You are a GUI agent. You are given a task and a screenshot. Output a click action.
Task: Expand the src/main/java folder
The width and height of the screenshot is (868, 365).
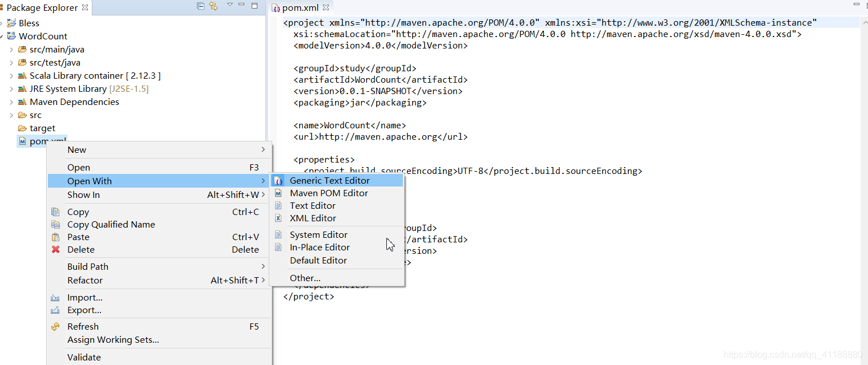pyautogui.click(x=11, y=50)
